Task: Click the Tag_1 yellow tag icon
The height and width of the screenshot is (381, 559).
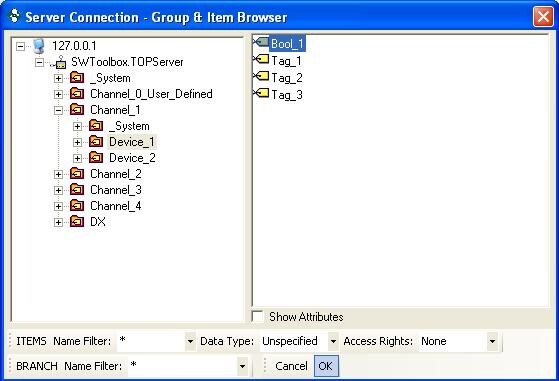Action: click(x=261, y=59)
